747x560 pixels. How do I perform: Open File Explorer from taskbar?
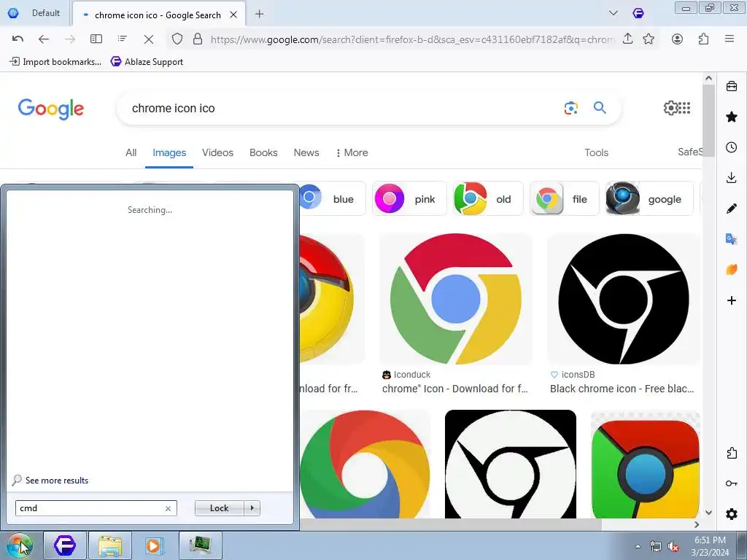[110, 545]
